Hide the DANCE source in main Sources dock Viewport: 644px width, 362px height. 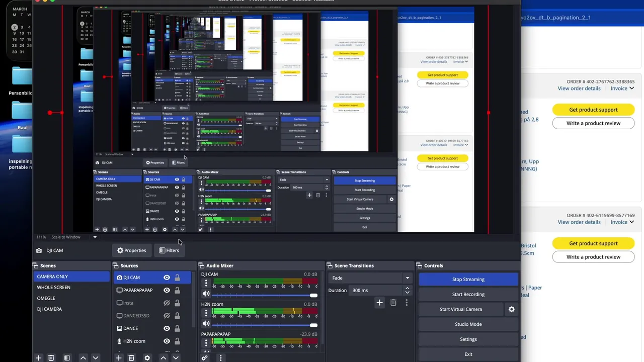[x=167, y=328]
